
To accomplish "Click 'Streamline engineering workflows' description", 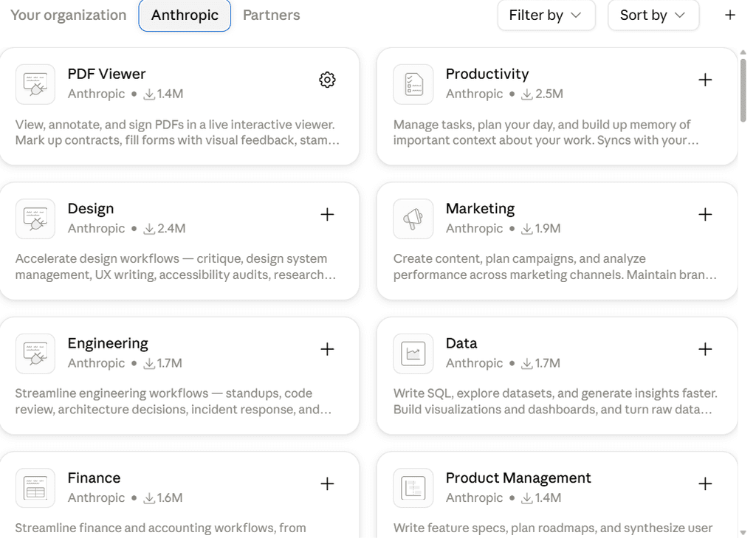I will pyautogui.click(x=173, y=402).
